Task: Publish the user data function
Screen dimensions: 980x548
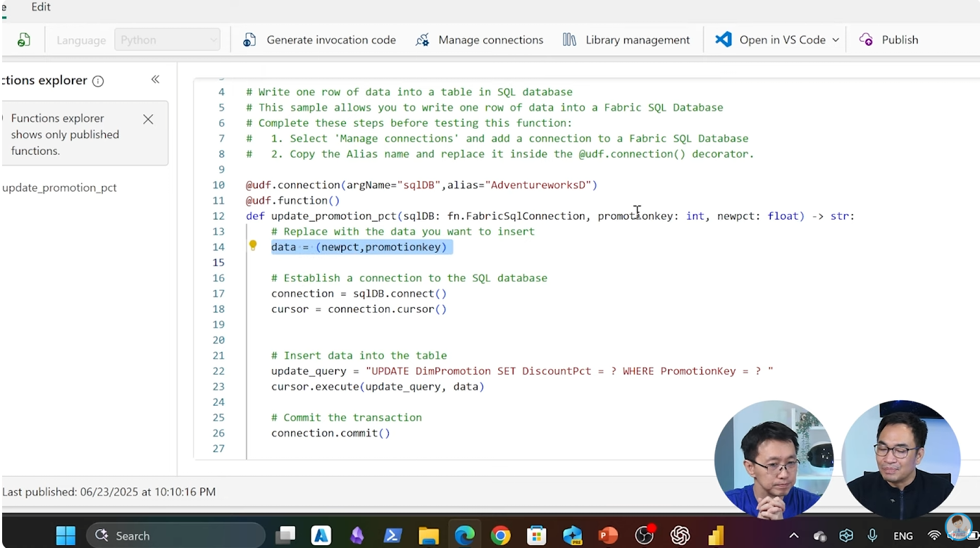Action: click(x=888, y=40)
